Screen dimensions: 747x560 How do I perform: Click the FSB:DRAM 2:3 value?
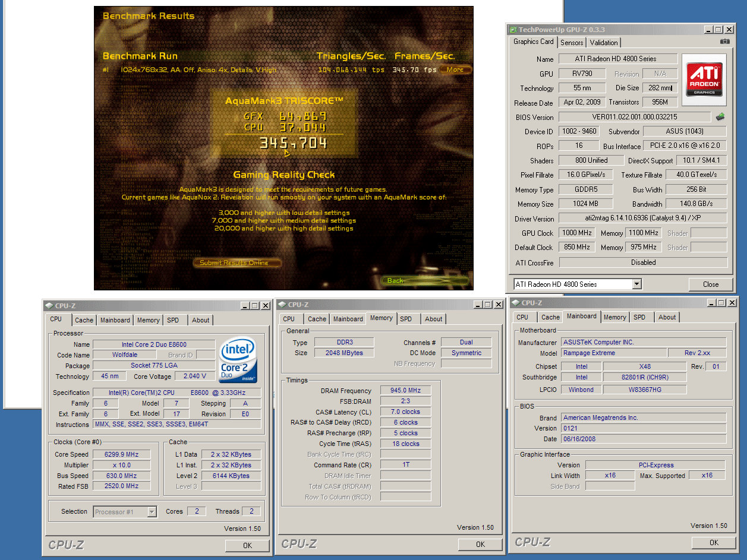tap(405, 401)
